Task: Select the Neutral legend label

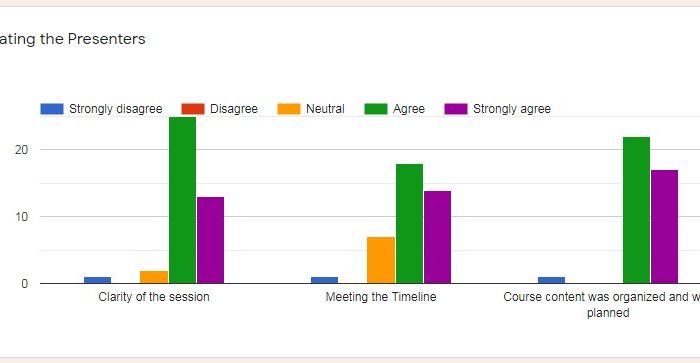Action: tap(325, 109)
